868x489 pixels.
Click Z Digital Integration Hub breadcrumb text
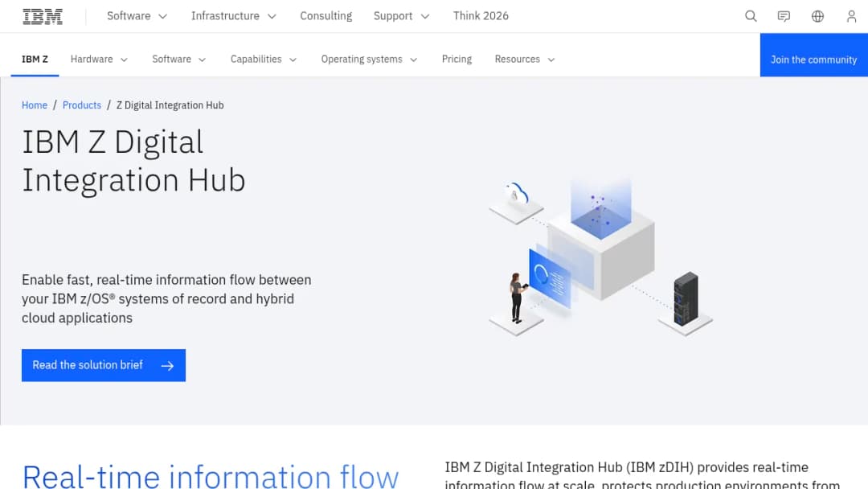(170, 105)
